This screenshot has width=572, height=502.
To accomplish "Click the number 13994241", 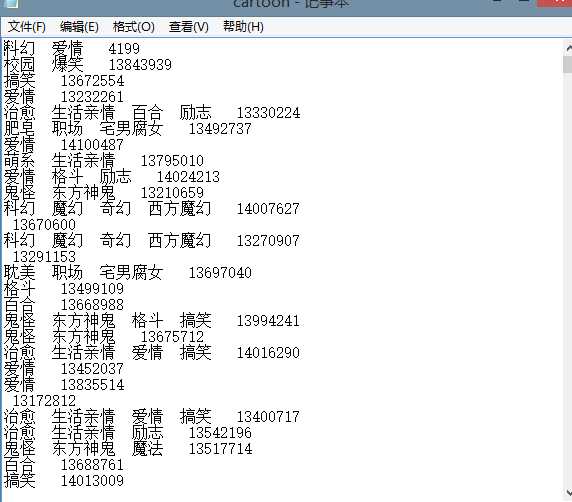I will click(268, 321).
